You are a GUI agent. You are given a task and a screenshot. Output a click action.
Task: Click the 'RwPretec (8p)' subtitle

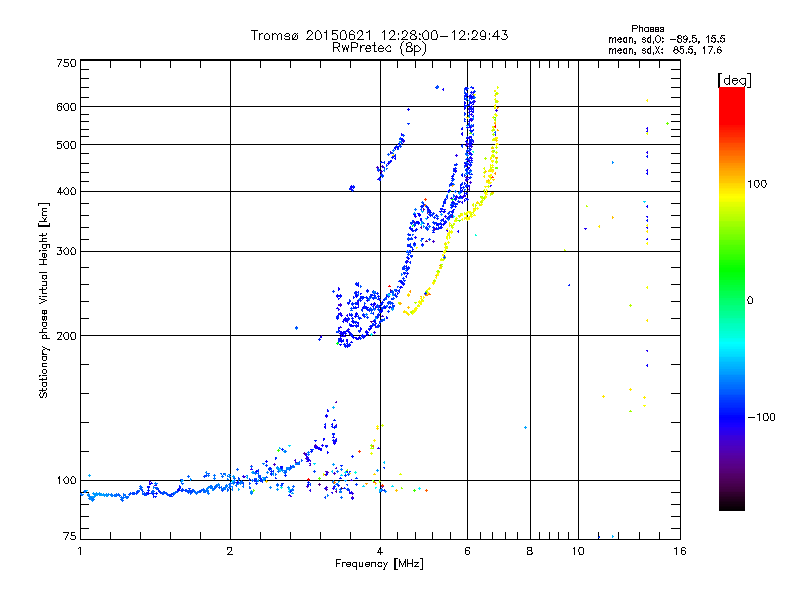tap(379, 48)
